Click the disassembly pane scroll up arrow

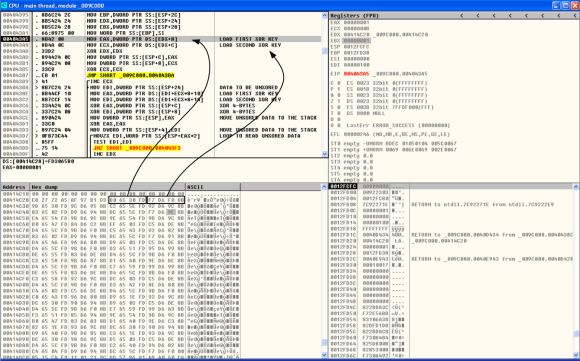pos(325,16)
